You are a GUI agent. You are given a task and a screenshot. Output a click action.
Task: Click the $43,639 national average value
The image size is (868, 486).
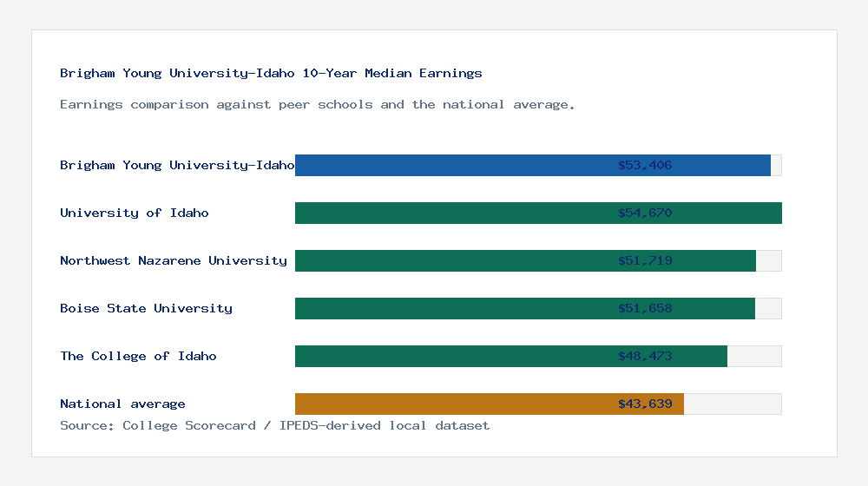tap(645, 404)
